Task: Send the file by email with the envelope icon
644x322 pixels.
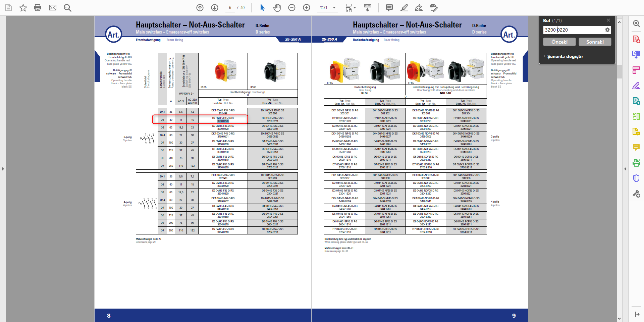Action: click(53, 8)
